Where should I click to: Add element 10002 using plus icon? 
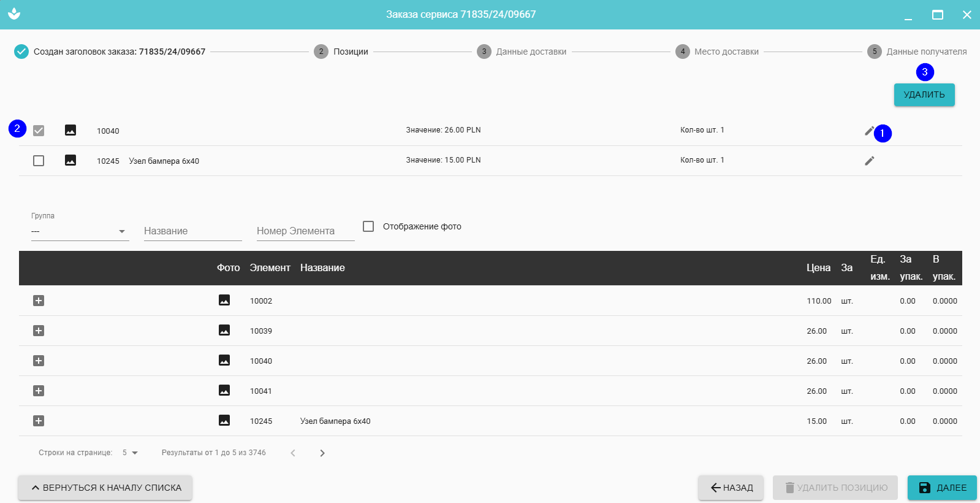[x=39, y=301]
